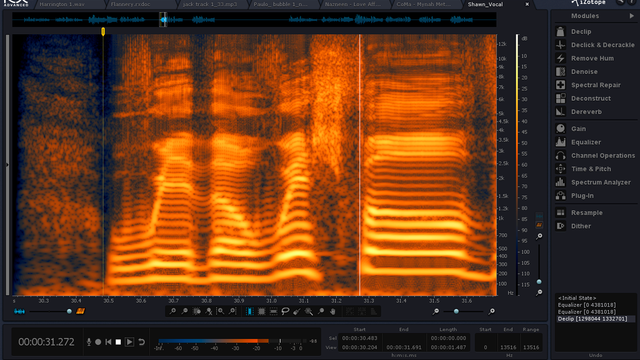Viewport: 640px width, 360px height.
Task: Select the magic wand tool
Action: (309, 311)
